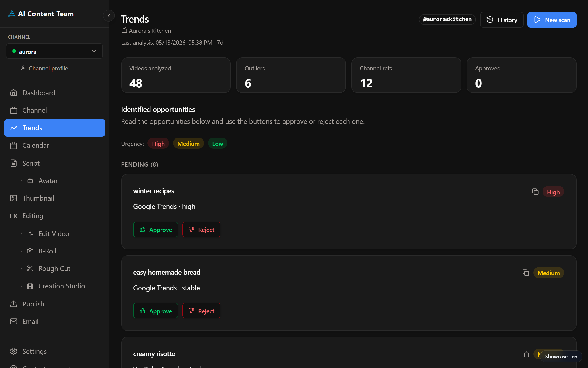The width and height of the screenshot is (588, 368).
Task: Click the Email envelope icon
Action: coord(14,321)
